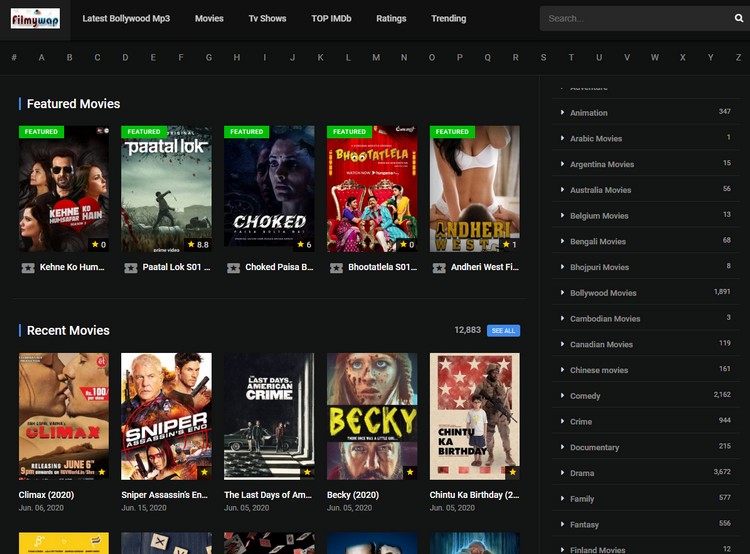Click the star badge on the Becky poster

tap(410, 472)
